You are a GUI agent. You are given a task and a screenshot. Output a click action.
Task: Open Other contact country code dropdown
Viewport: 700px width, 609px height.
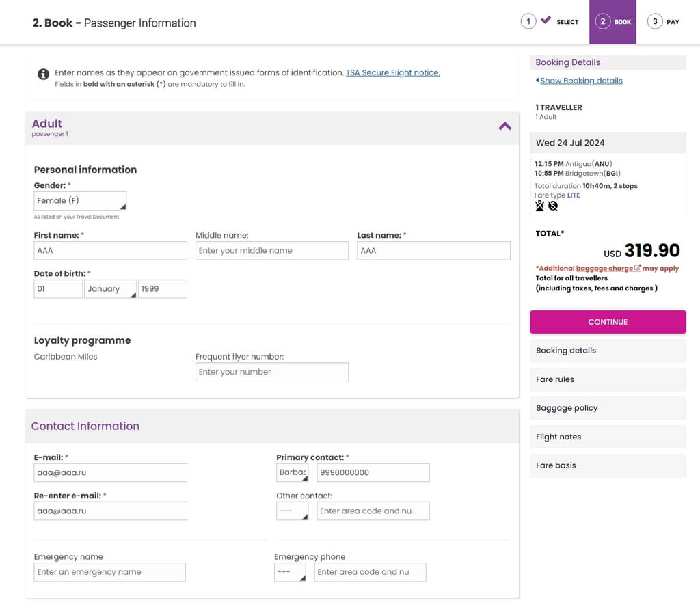[x=293, y=511]
